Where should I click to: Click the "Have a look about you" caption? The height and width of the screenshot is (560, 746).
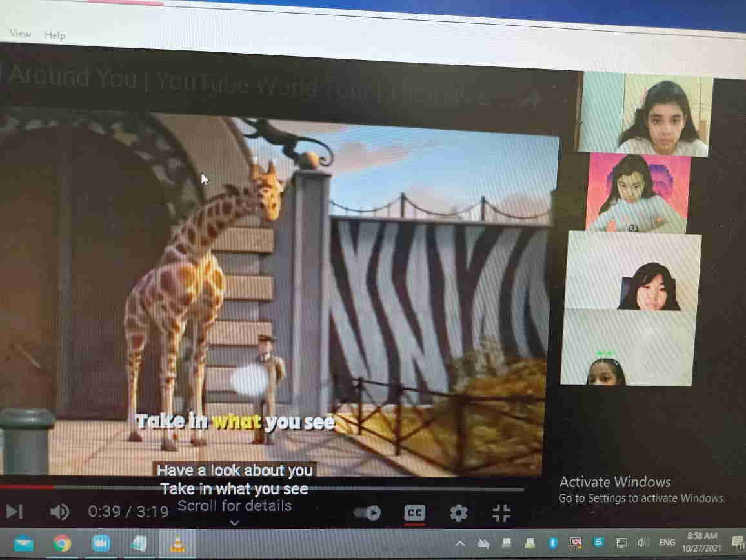click(x=234, y=470)
